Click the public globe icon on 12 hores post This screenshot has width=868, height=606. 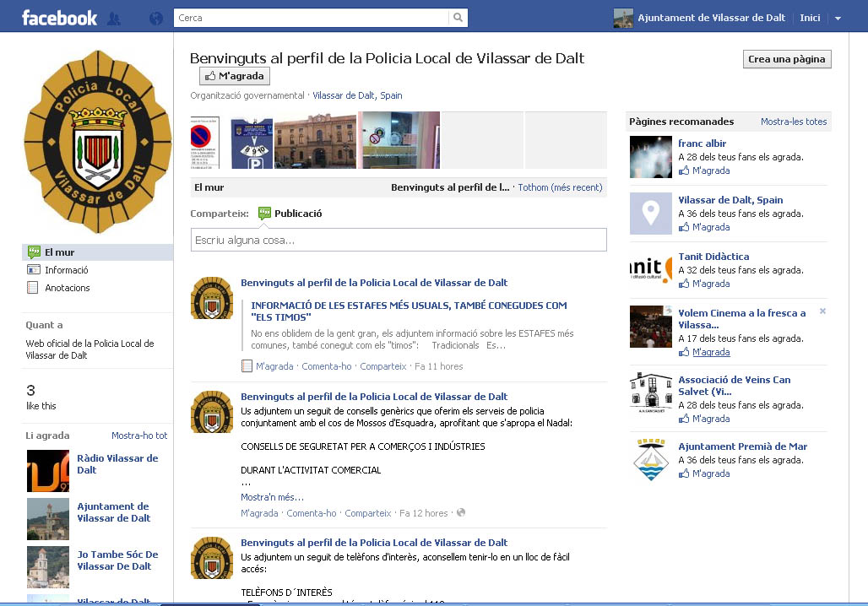coord(460,512)
